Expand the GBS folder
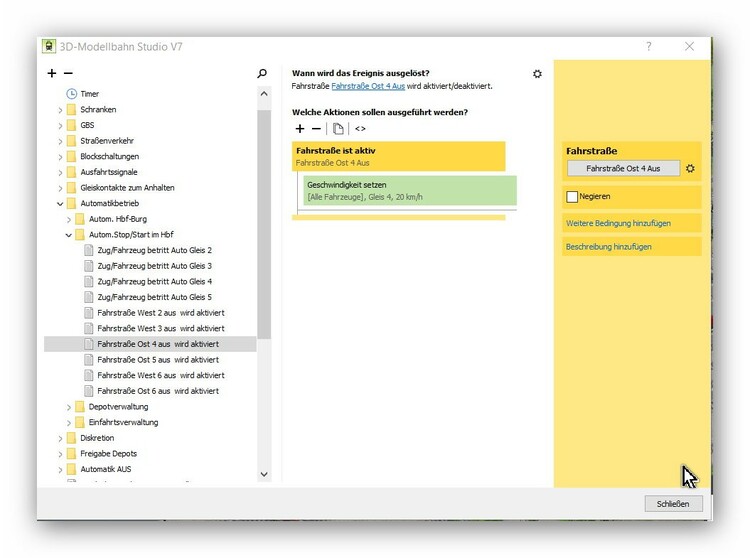 (x=60, y=126)
